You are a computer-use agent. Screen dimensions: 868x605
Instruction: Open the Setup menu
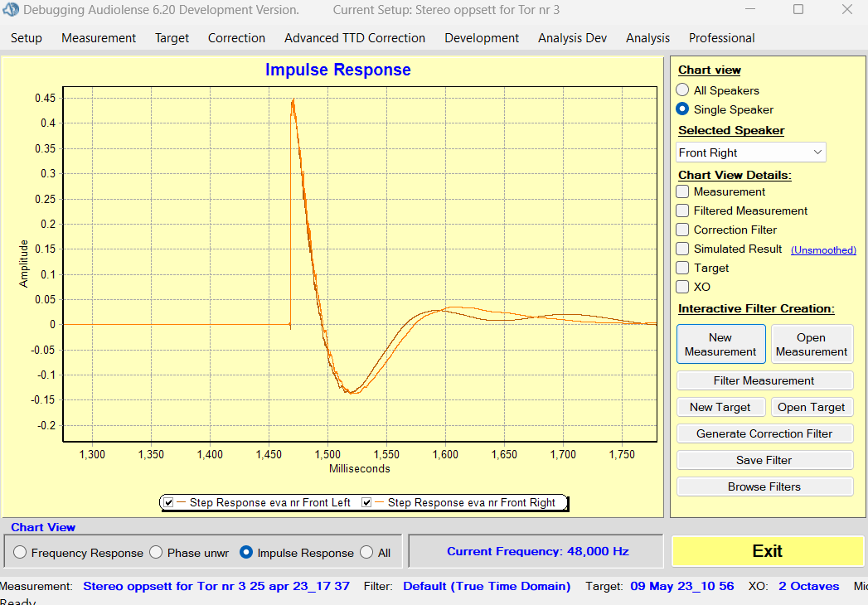click(x=26, y=38)
